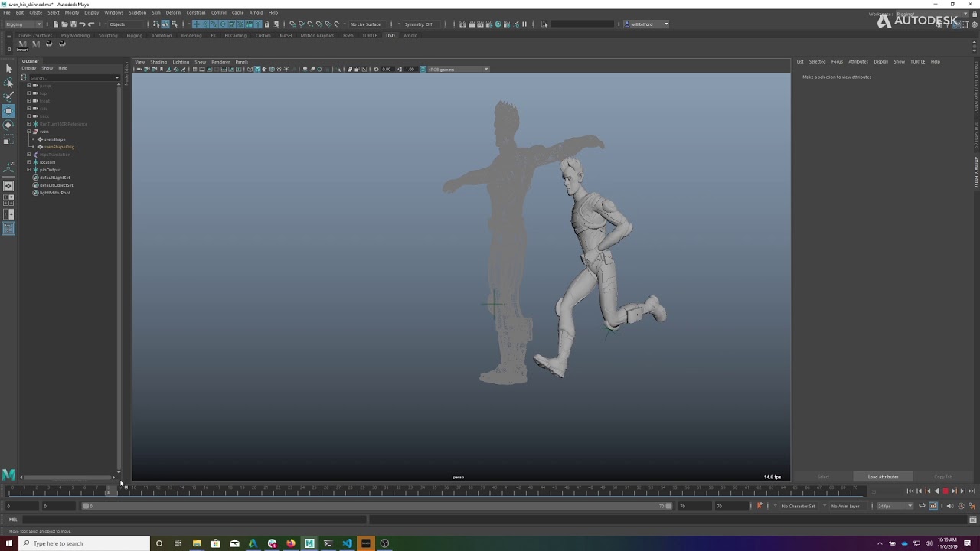Click the Undo arrow in status line

[x=82, y=24]
